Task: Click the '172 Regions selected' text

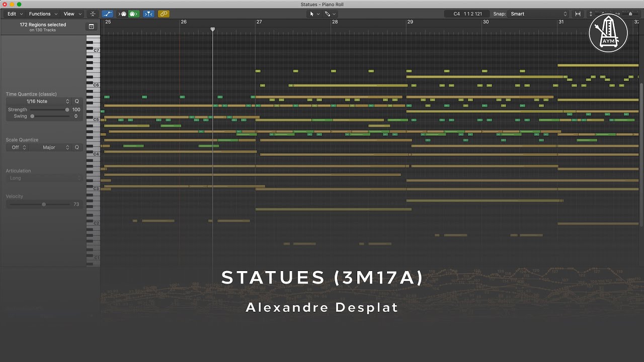Action: pyautogui.click(x=43, y=25)
